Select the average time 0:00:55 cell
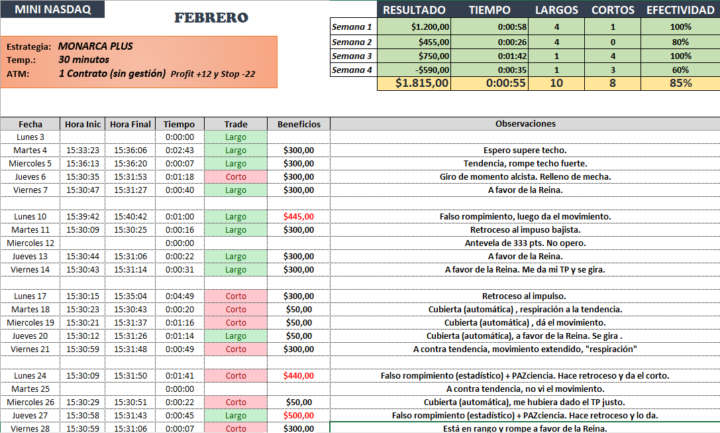720x433 pixels. pos(489,83)
